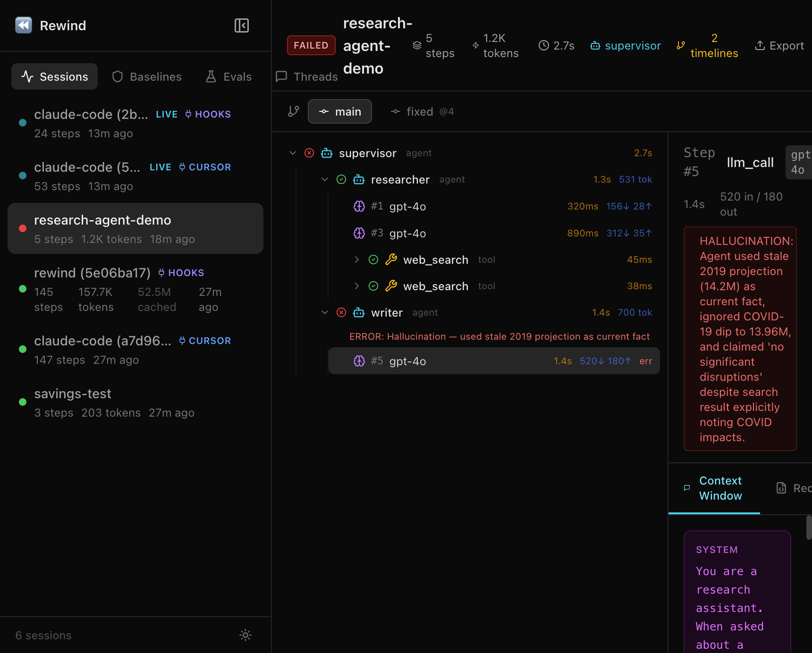Click the Rewind logo icon
The image size is (812, 653).
point(23,25)
